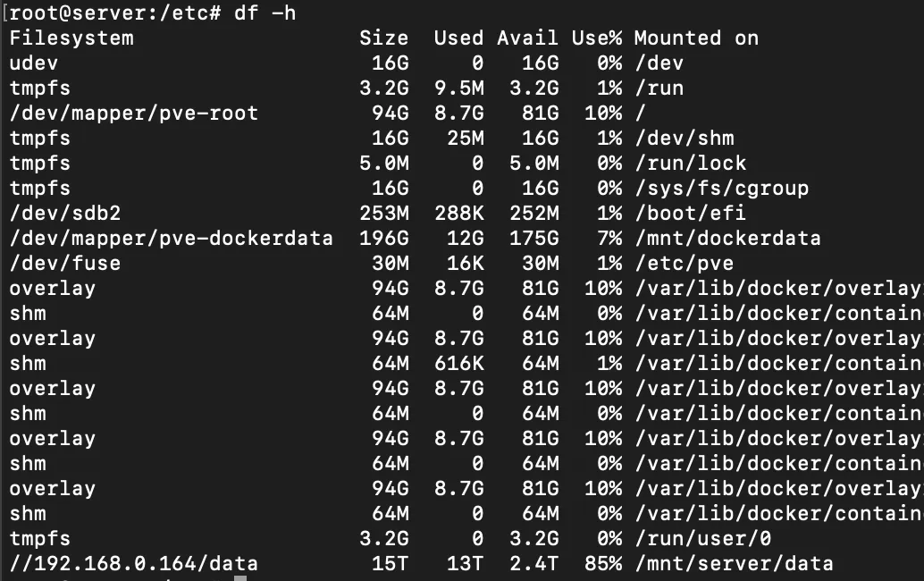Screen dimensions: 924x581
Task: Click the /run/user/0 mount path
Action: 702,539
